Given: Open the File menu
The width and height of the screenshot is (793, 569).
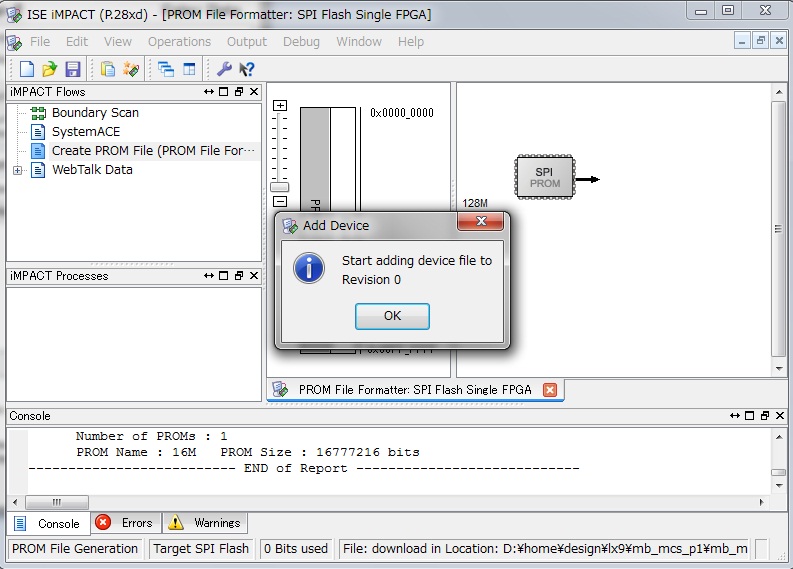Looking at the screenshot, I should (40, 41).
